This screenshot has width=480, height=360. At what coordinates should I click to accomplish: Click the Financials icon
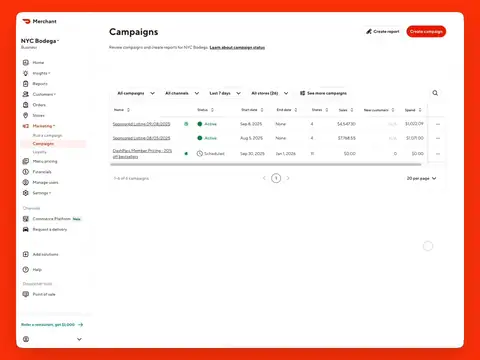click(26, 172)
